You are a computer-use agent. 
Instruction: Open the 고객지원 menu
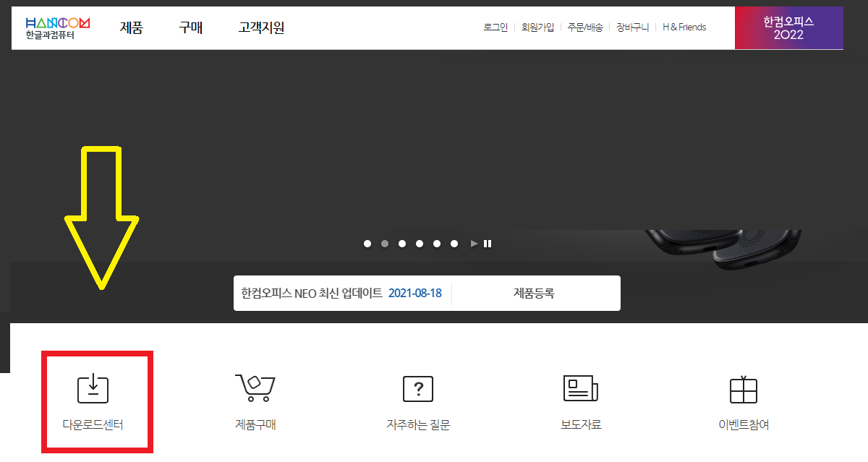click(x=261, y=28)
